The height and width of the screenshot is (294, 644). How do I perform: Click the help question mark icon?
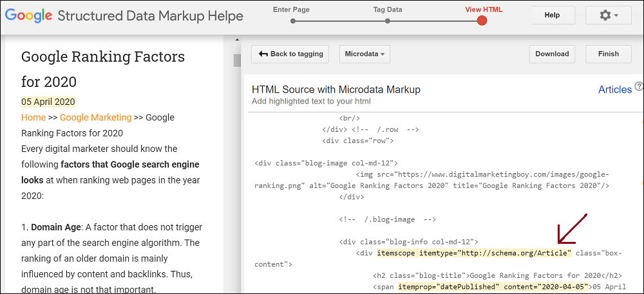pos(639,86)
